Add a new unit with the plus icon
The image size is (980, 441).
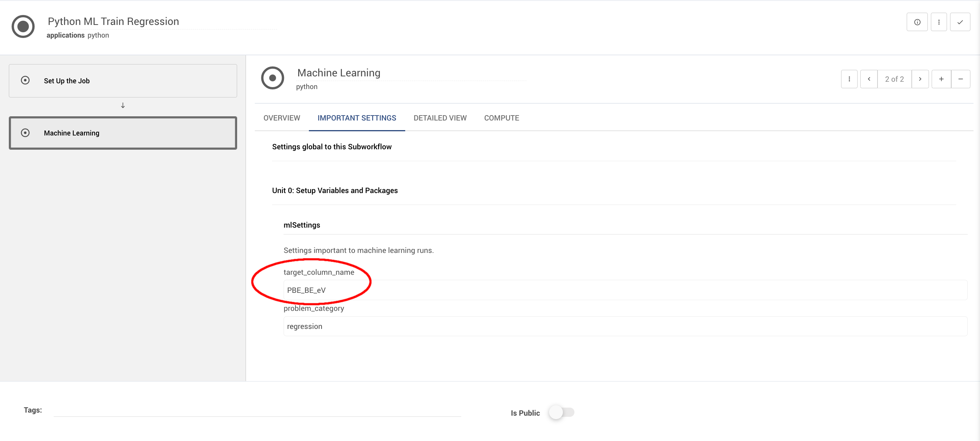tap(941, 79)
